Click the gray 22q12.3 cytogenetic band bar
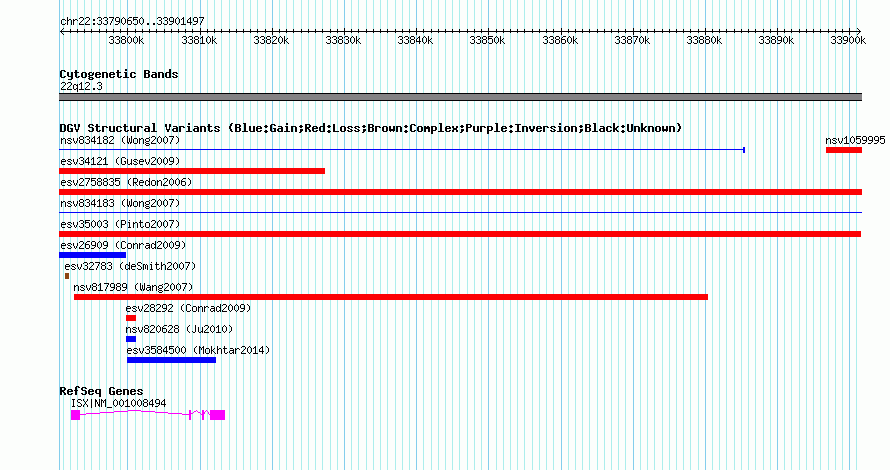This screenshot has height=470, width=890. point(460,97)
